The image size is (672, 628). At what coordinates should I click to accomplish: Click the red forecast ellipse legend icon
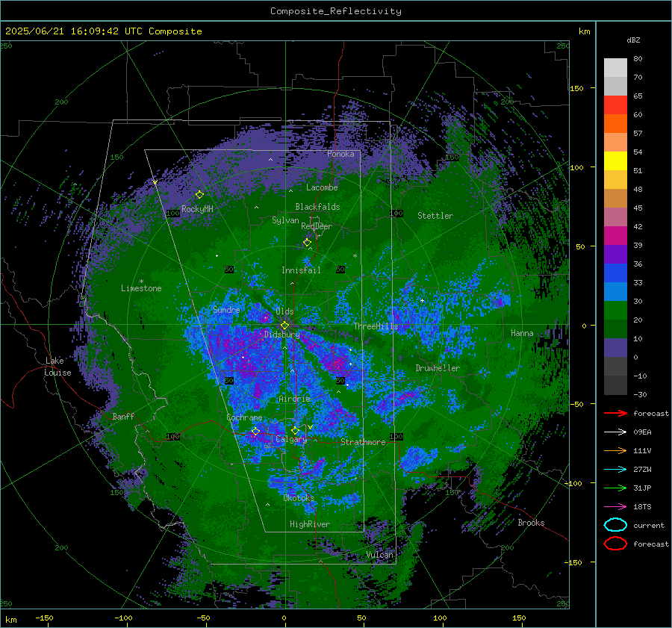tap(615, 544)
